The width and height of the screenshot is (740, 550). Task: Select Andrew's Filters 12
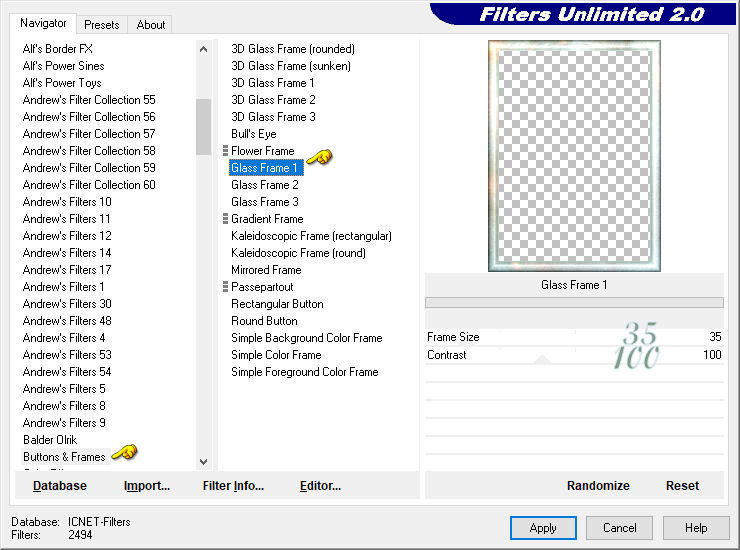point(67,236)
